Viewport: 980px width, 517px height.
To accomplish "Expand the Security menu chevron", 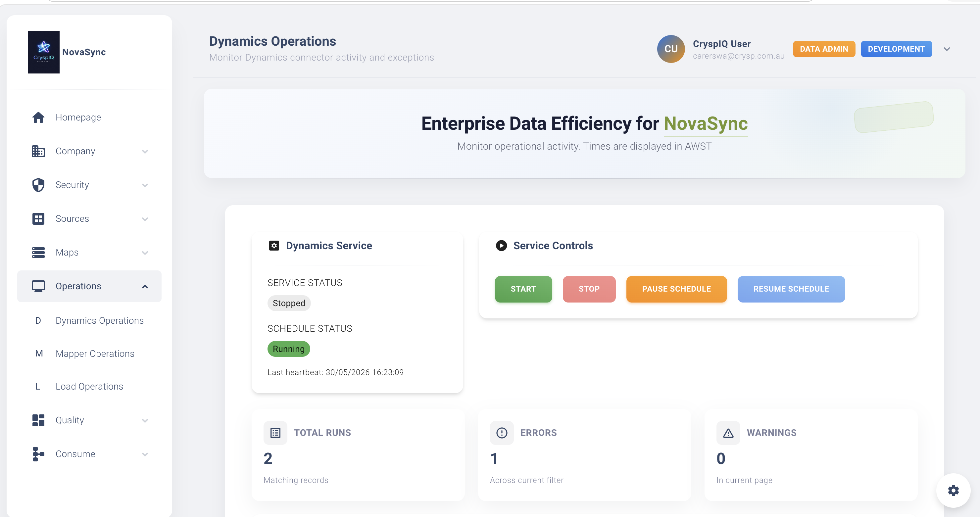I will [x=145, y=185].
